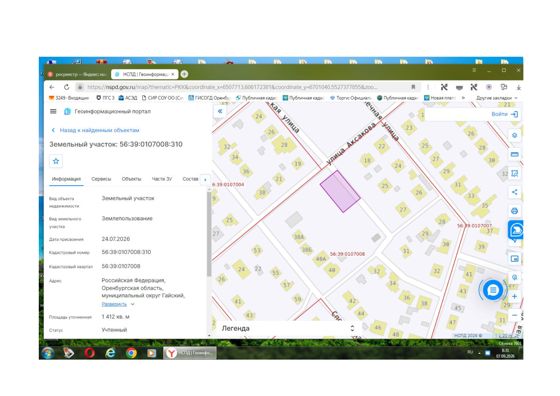Screen dimensions: 560x396
Task: Go back to found objects link
Action: pos(95,130)
